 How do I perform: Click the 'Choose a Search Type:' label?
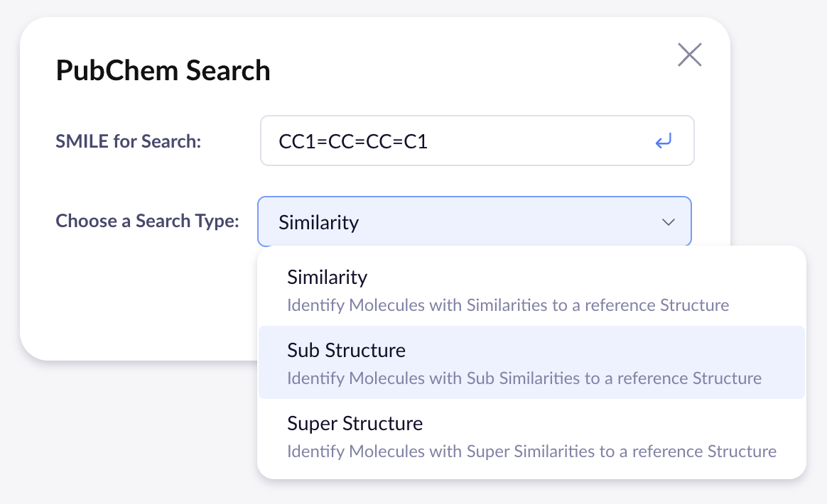click(x=148, y=221)
